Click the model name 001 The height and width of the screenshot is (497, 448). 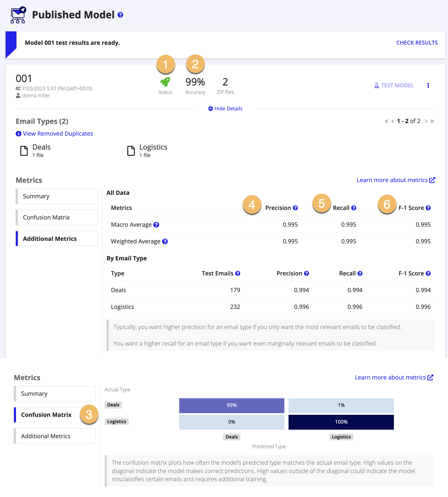pos(24,78)
